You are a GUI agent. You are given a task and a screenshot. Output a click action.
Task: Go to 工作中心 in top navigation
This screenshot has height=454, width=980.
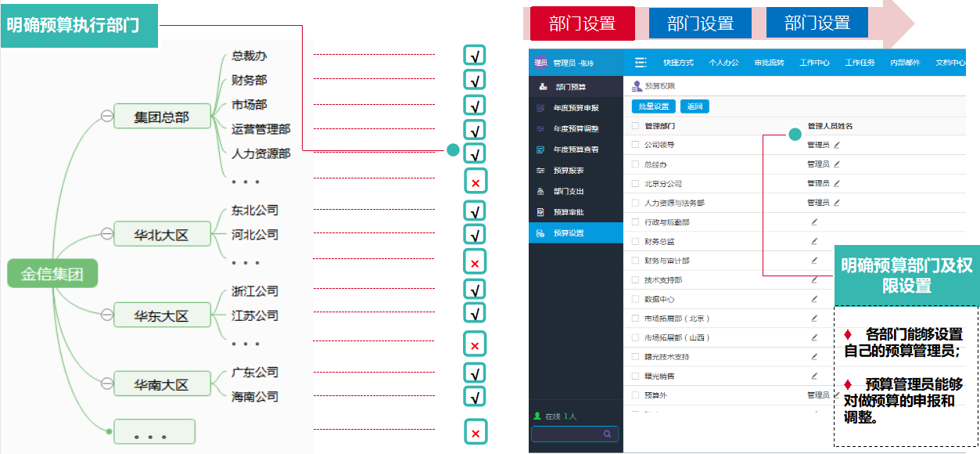click(814, 63)
